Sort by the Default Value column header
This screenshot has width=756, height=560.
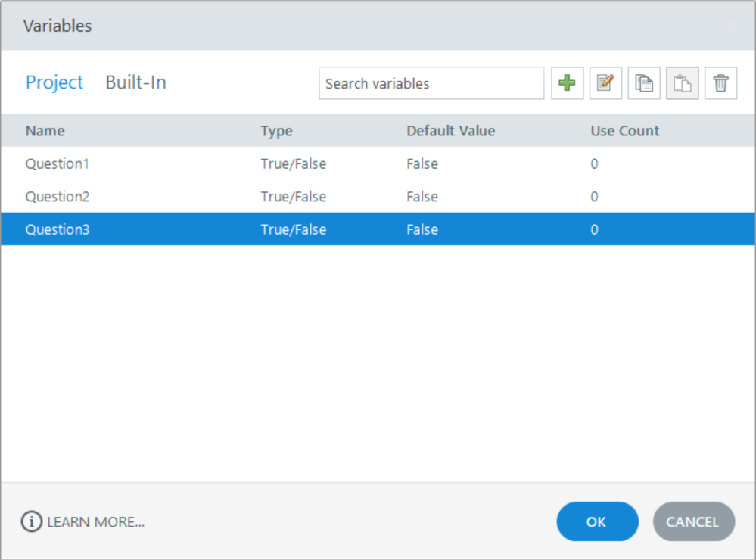(x=450, y=131)
